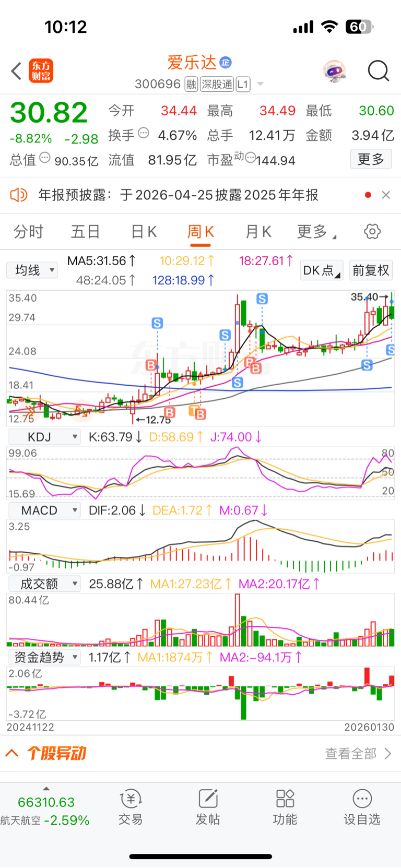401x868 pixels.
Task: Open the 年报预披露 announcement text
Action: 178,195
